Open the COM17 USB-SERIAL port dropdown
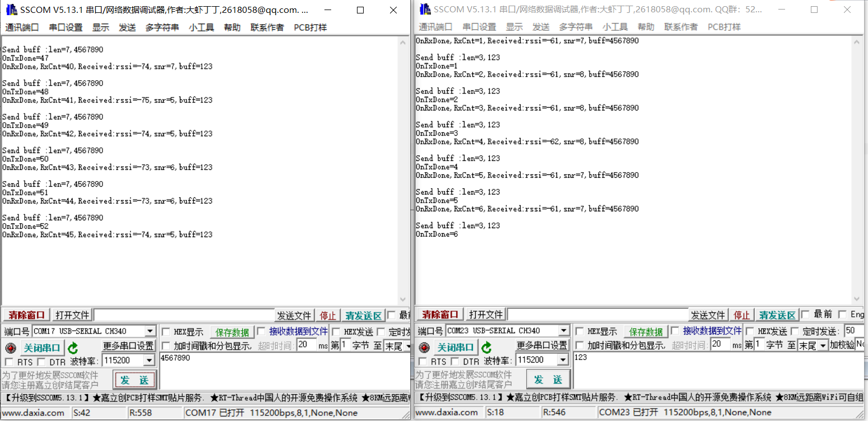 click(150, 331)
